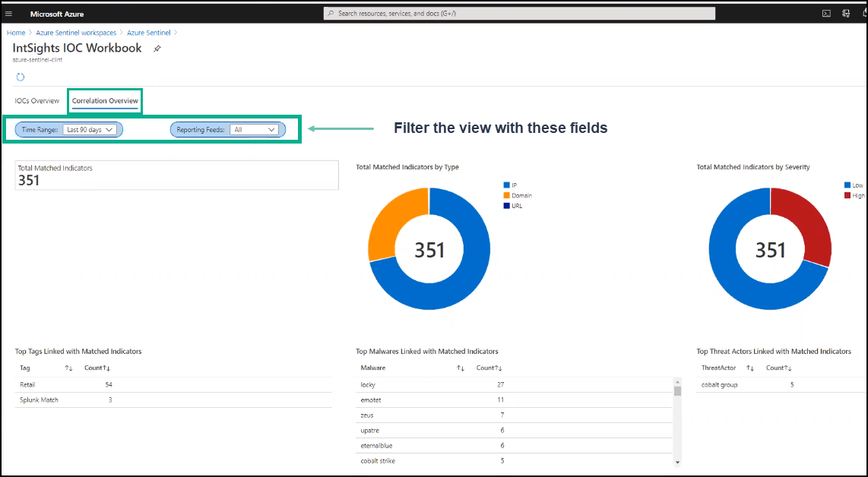Click the orange Domain legend swatch
This screenshot has width=868, height=477.
[x=506, y=195]
